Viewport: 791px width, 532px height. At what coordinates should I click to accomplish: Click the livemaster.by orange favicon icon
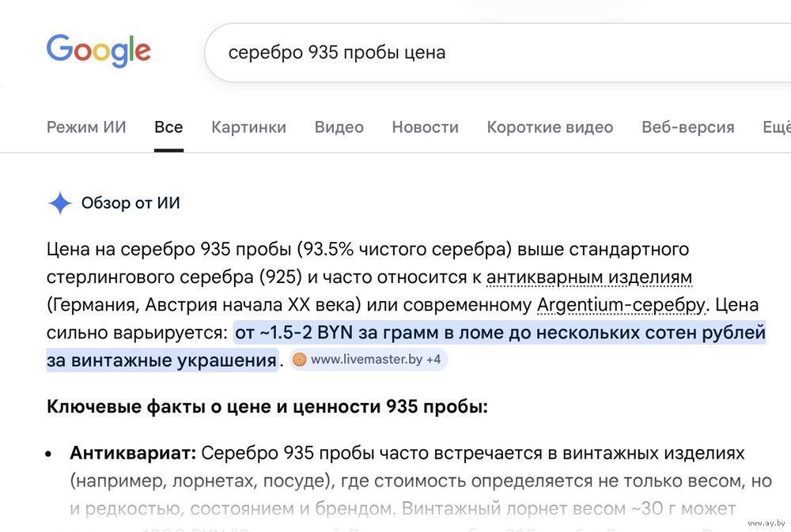point(300,360)
